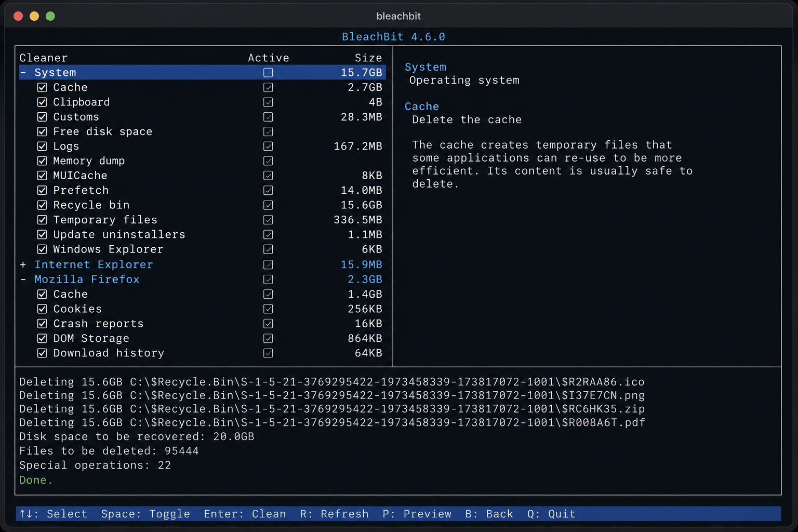Click the 'Special operations: 22' line
The height and width of the screenshot is (532, 798).
pyautogui.click(x=95, y=465)
